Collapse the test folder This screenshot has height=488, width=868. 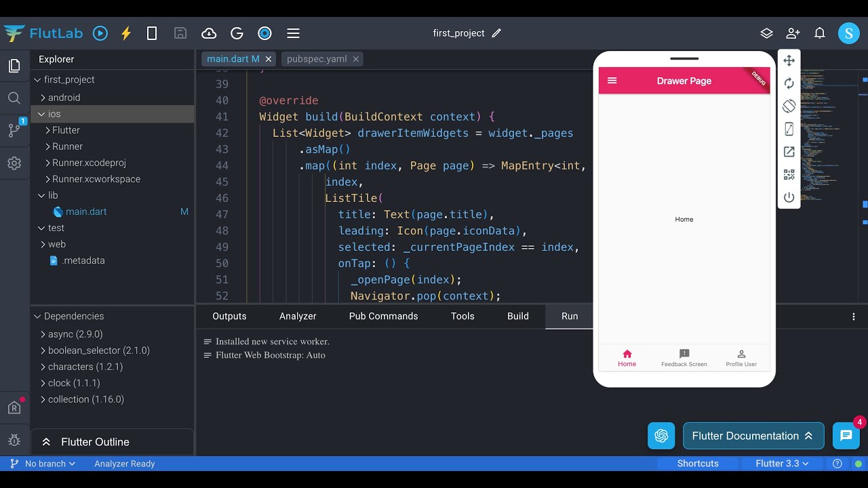click(x=42, y=228)
